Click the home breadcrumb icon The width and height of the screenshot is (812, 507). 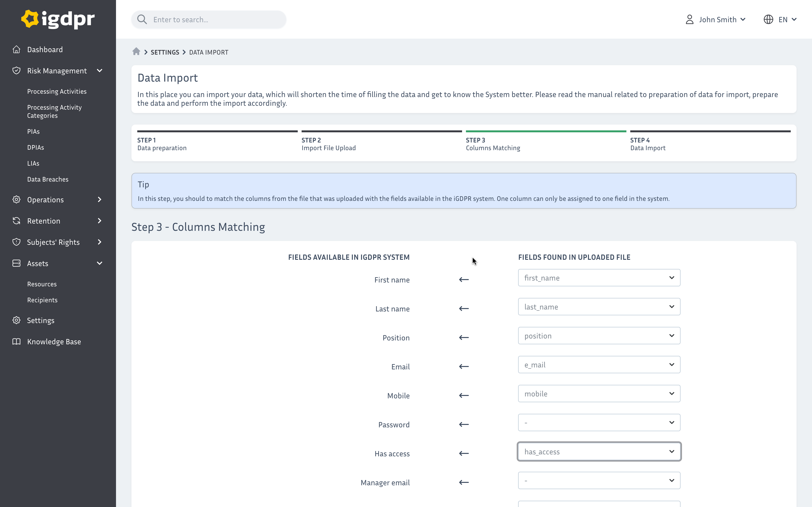point(136,52)
